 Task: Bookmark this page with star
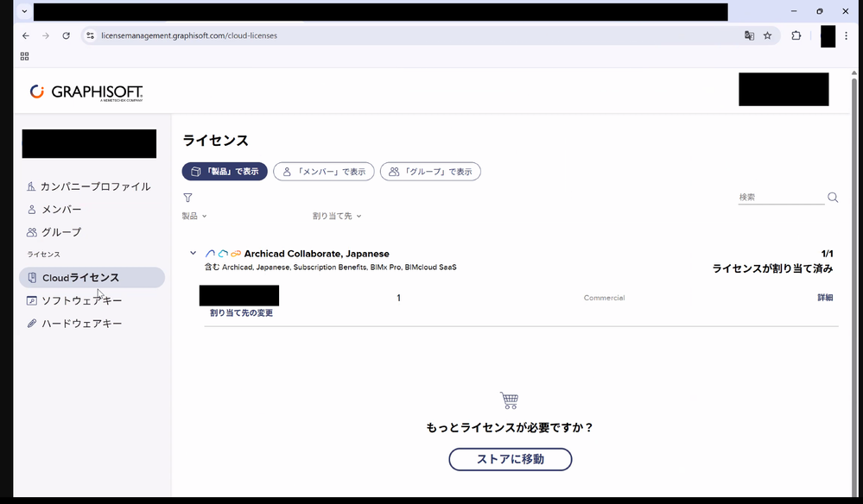pos(767,35)
